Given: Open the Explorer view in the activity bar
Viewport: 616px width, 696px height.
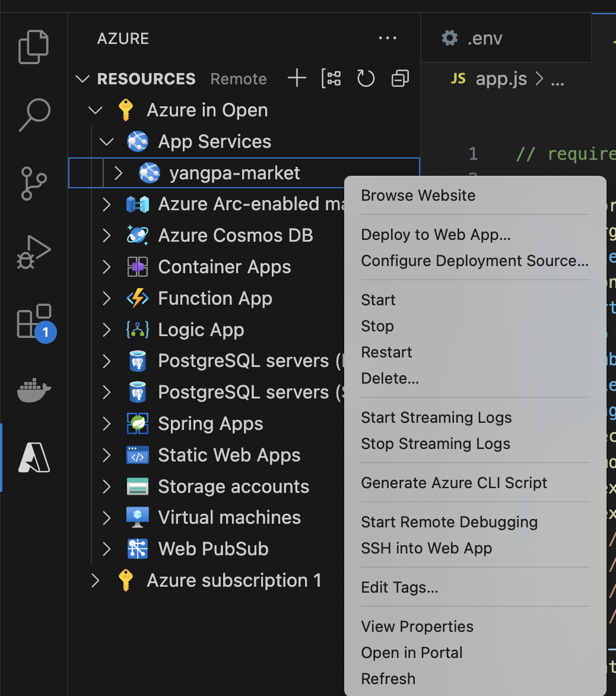Looking at the screenshot, I should point(34,47).
